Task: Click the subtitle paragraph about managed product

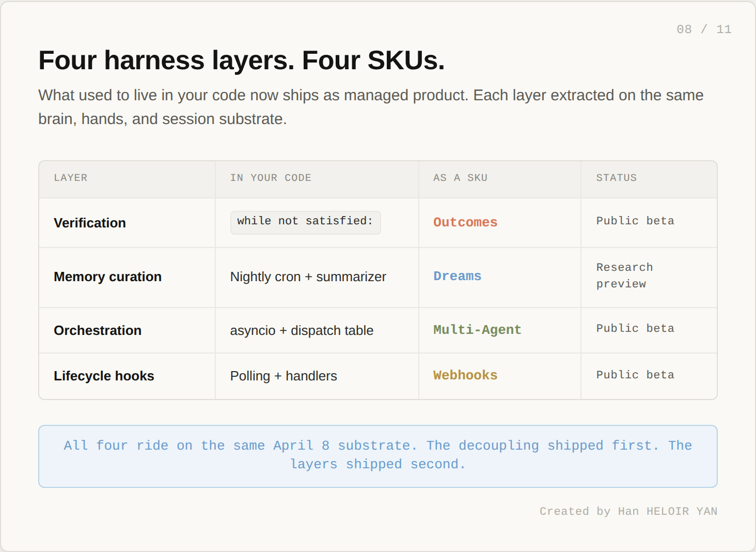Action: coord(371,107)
